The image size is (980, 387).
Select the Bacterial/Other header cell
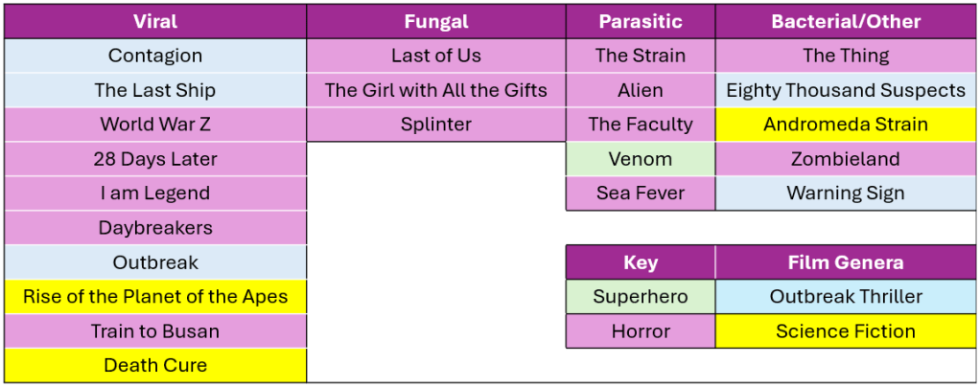pyautogui.click(x=846, y=21)
